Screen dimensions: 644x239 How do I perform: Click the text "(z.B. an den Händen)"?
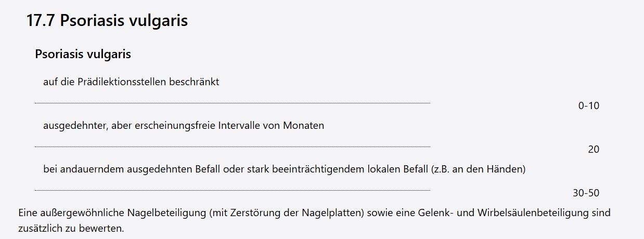(479, 169)
